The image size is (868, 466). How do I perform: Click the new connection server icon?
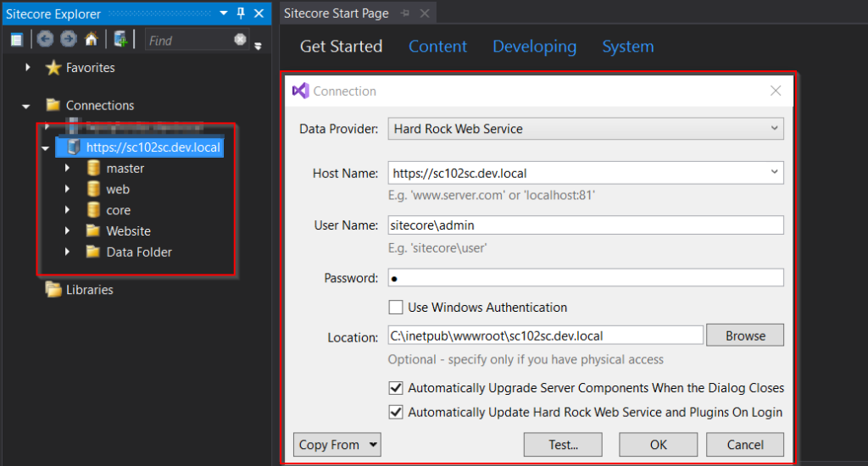tap(120, 40)
